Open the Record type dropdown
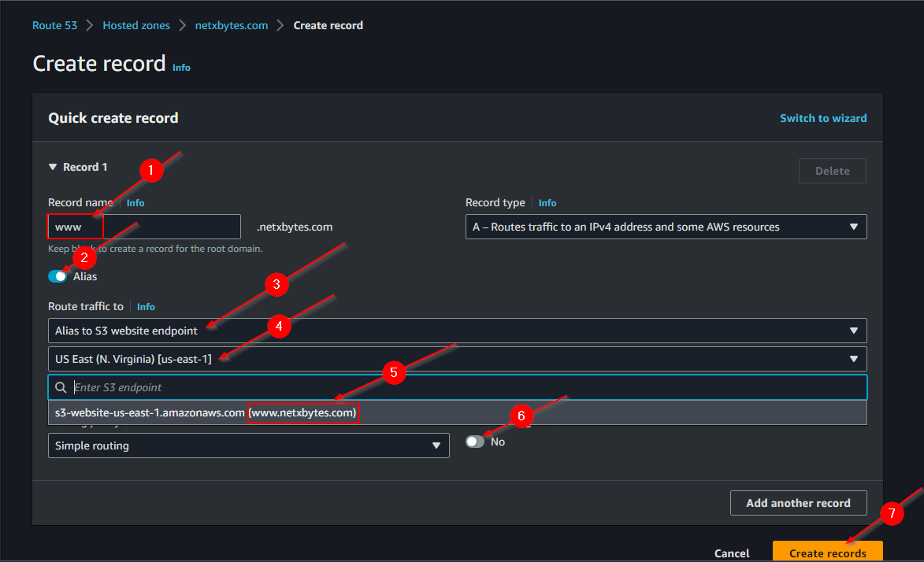 (666, 227)
